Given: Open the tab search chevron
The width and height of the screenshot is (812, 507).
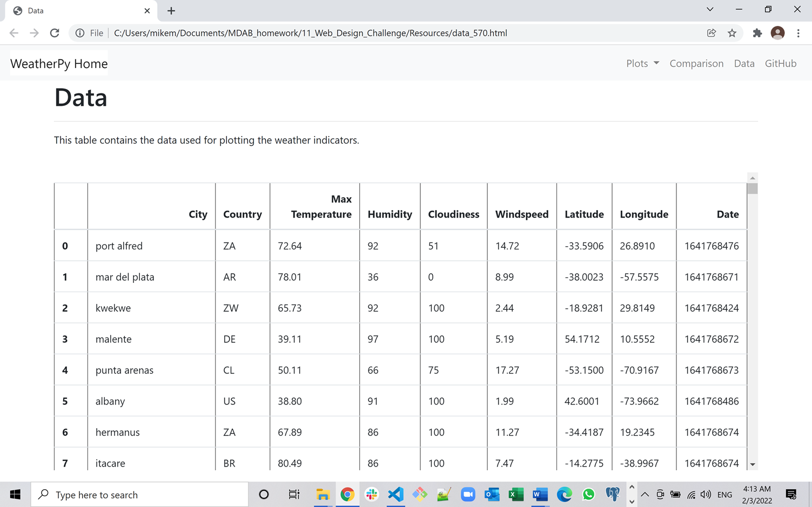Looking at the screenshot, I should click(x=709, y=9).
